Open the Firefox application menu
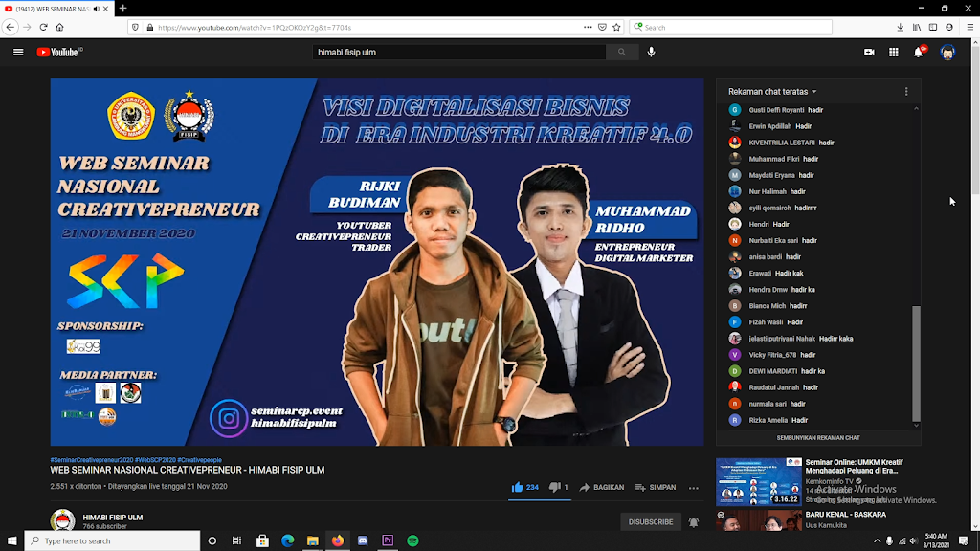 (970, 28)
